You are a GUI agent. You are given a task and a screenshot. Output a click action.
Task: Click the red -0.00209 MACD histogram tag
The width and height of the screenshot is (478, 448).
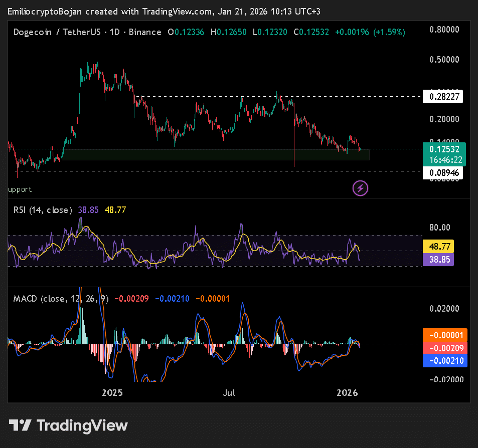click(x=445, y=348)
